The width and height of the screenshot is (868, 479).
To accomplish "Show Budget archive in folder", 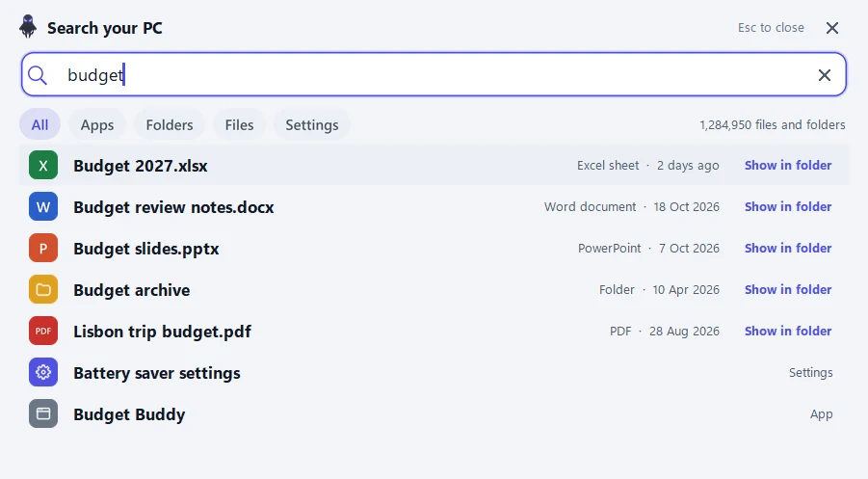I will click(x=788, y=289).
